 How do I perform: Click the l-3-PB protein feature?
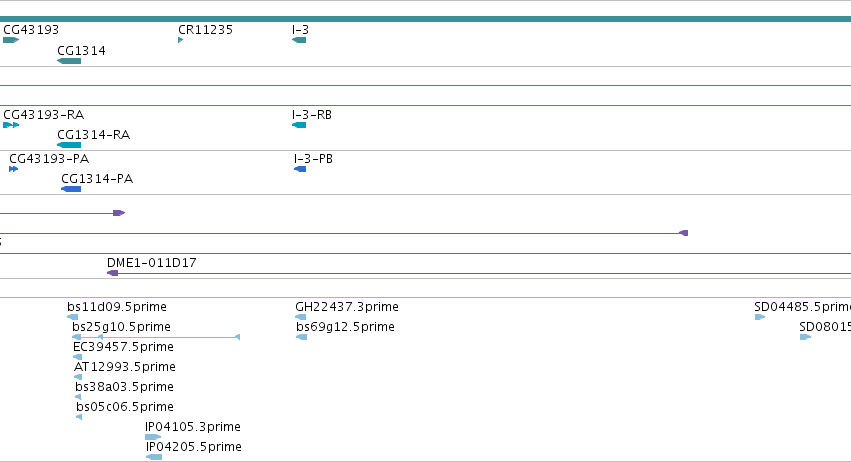pyautogui.click(x=300, y=169)
